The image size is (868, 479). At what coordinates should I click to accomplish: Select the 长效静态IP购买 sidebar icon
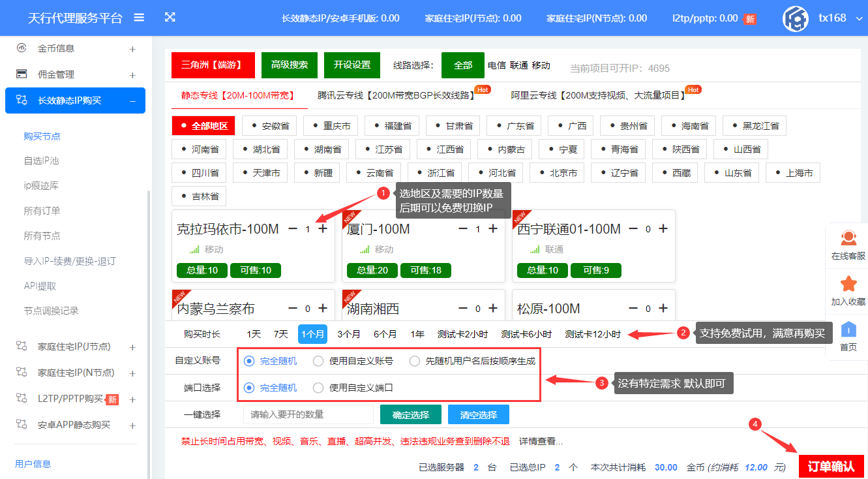[22, 100]
